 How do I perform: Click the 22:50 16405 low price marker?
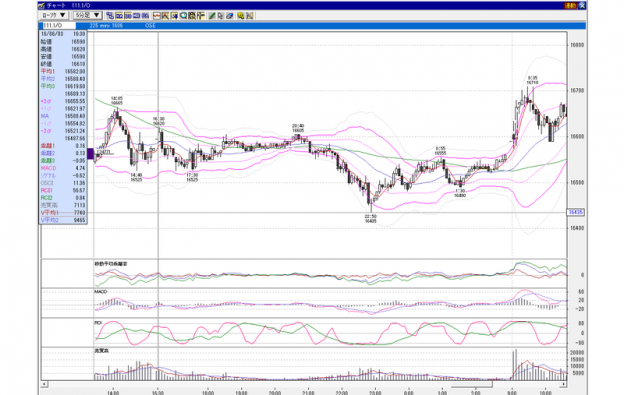370,218
